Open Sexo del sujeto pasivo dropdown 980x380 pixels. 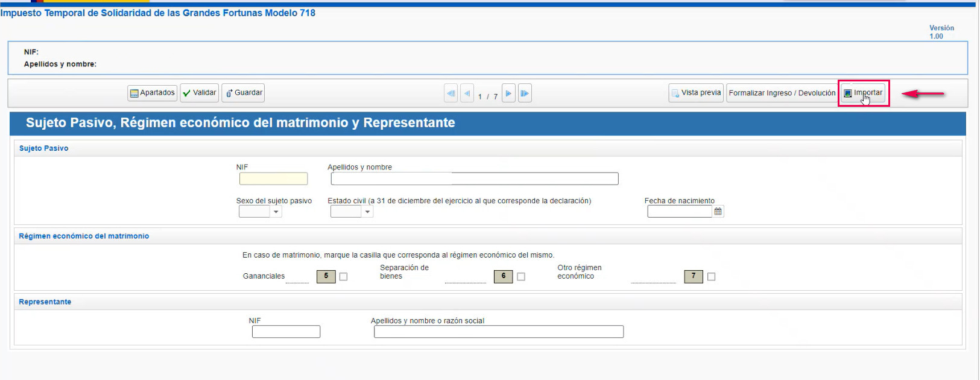pos(260,212)
